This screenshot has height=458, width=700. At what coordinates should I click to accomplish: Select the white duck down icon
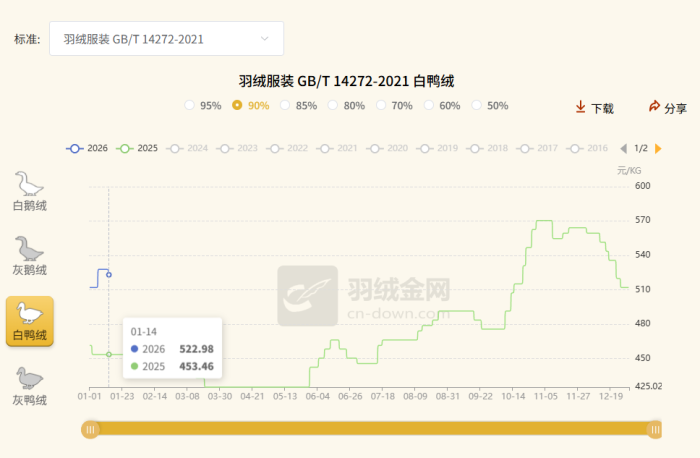tap(30, 314)
